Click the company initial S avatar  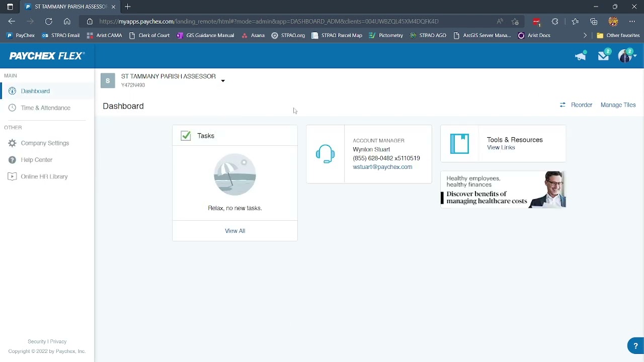(x=108, y=80)
